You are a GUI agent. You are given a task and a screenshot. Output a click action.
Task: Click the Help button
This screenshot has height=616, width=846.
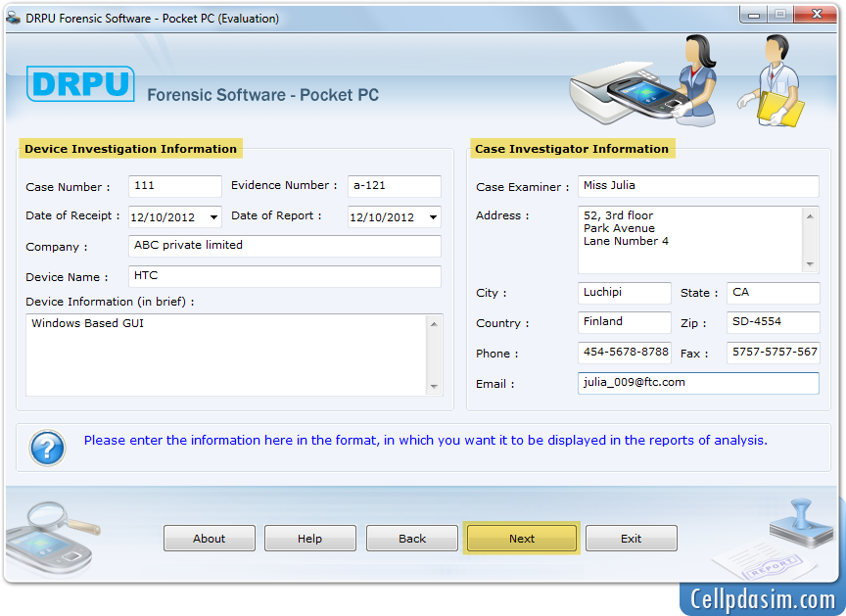click(310, 539)
